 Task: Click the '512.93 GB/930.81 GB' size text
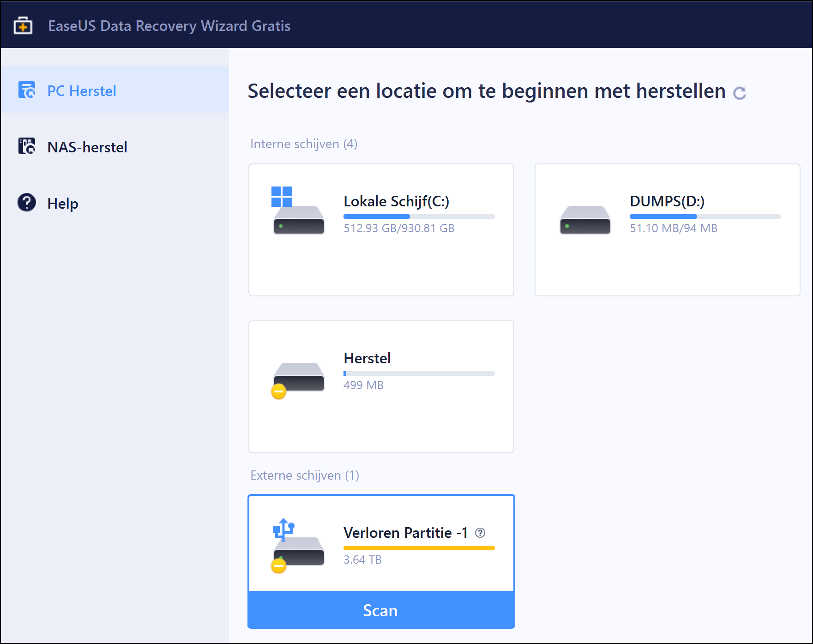[x=399, y=228]
